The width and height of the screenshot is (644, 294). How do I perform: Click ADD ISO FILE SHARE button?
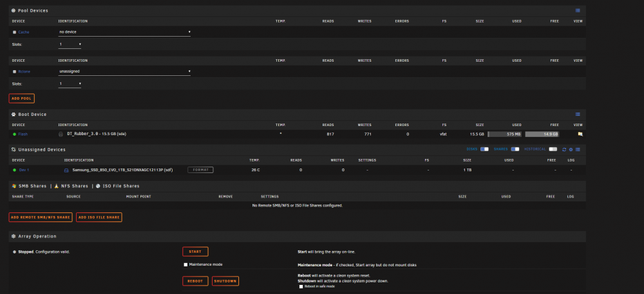[x=99, y=217]
